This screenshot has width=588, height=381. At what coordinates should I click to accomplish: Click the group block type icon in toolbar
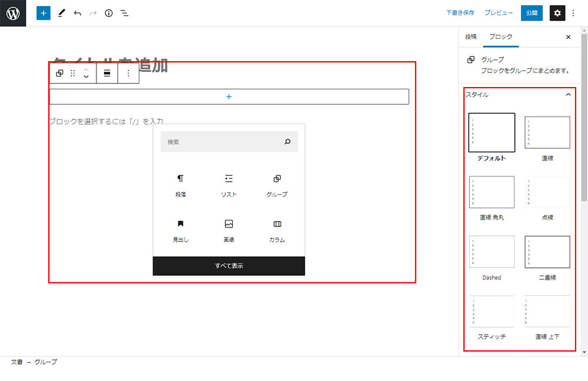pyautogui.click(x=59, y=73)
